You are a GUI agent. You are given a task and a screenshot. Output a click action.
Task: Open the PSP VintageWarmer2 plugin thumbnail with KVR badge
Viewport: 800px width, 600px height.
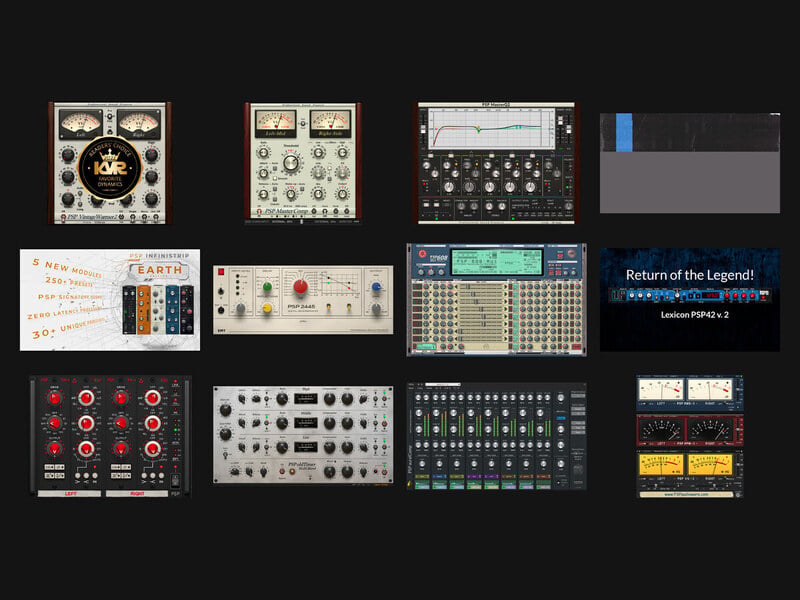[x=110, y=163]
